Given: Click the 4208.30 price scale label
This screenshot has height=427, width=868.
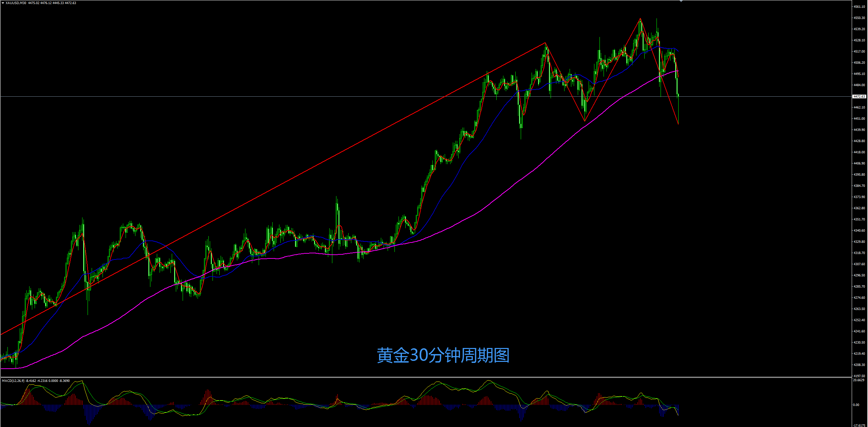Looking at the screenshot, I should click(x=859, y=365).
